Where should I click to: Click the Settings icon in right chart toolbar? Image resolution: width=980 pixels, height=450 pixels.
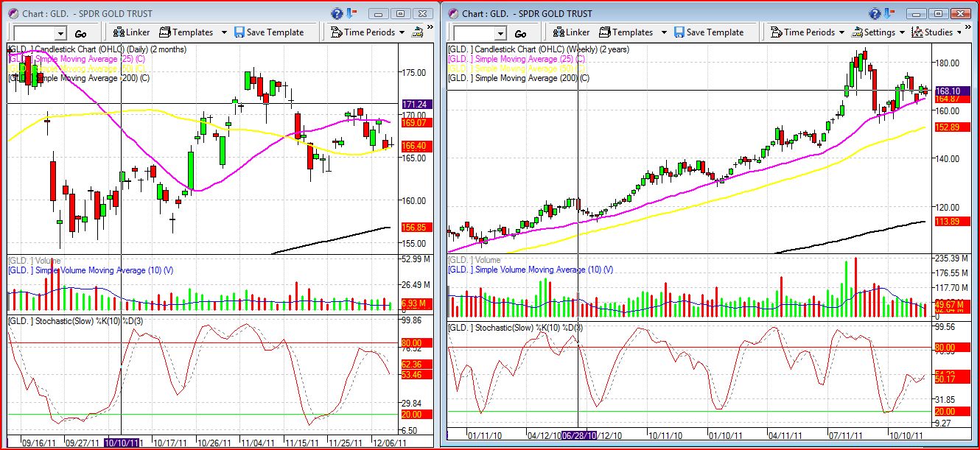pos(858,32)
